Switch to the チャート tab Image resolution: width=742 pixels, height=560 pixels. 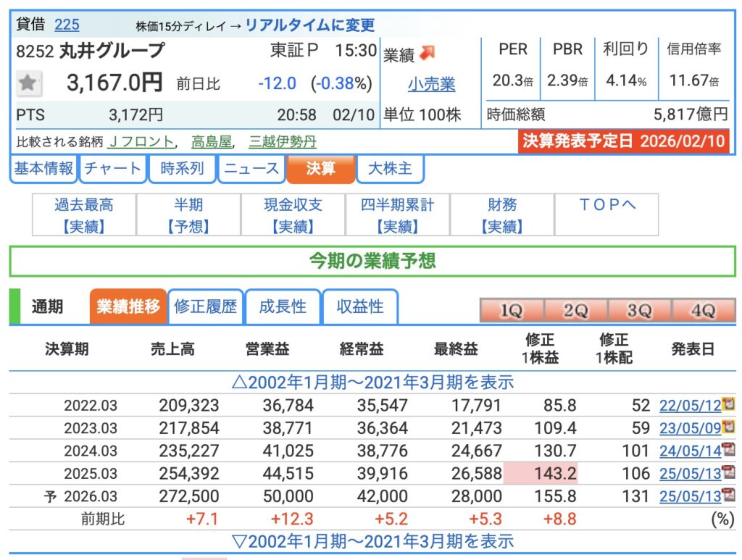[x=112, y=169]
